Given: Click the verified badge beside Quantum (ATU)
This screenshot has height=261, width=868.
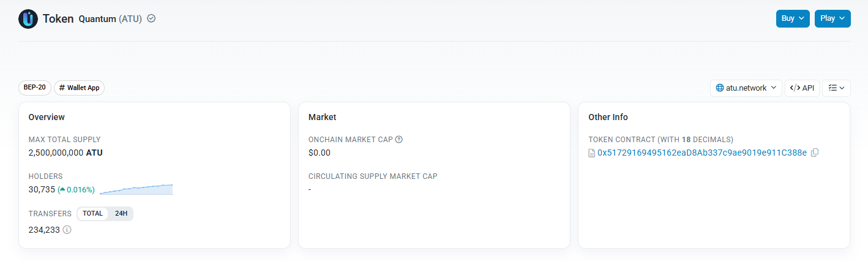Looking at the screenshot, I should (x=151, y=18).
